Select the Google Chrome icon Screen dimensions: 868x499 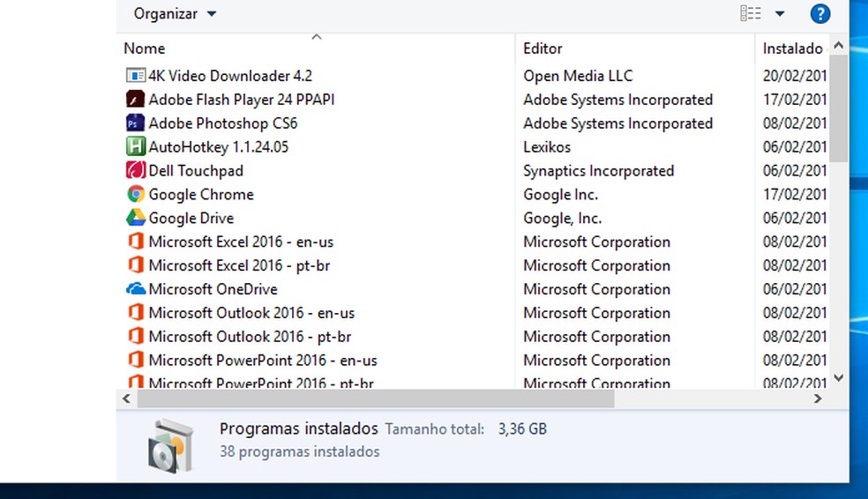click(135, 195)
